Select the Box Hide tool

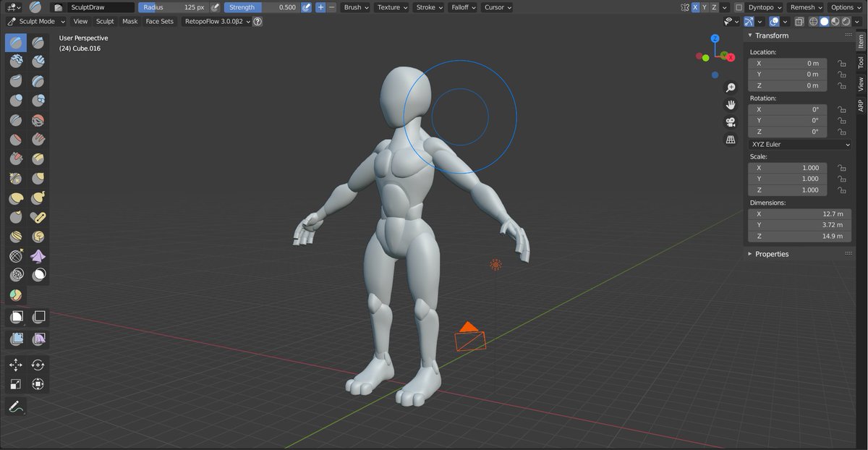pyautogui.click(x=38, y=317)
